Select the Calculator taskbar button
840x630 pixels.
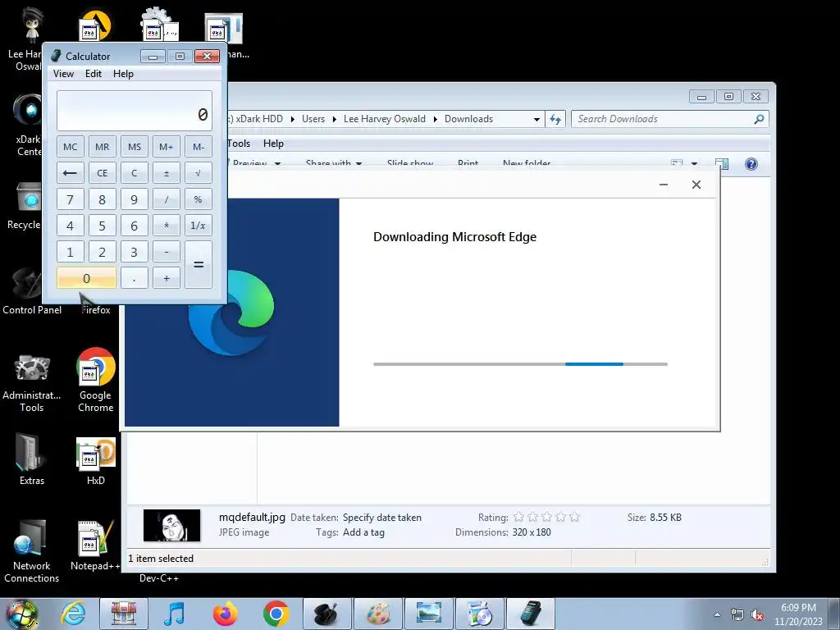[x=531, y=614]
